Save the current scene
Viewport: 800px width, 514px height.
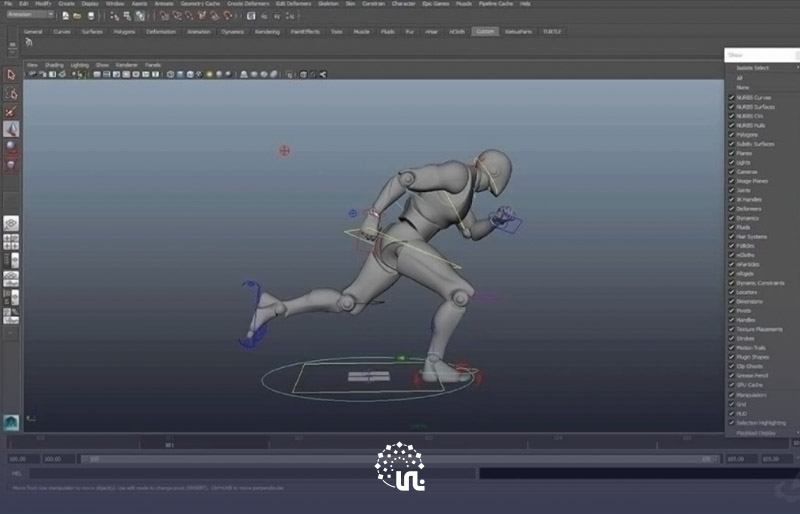[x=91, y=16]
